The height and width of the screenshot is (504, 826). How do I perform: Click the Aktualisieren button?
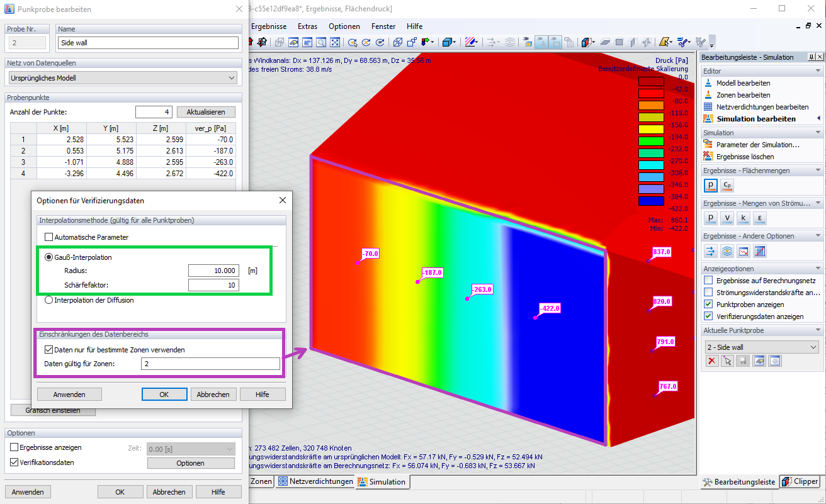pos(206,112)
